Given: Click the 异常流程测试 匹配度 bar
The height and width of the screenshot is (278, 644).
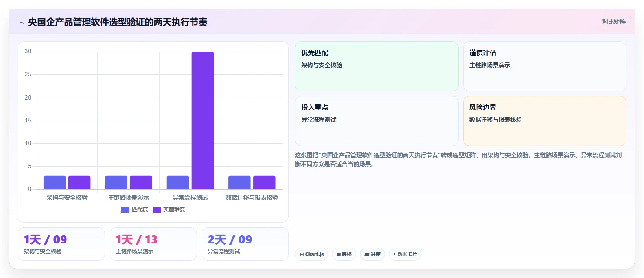Looking at the screenshot, I should (x=178, y=182).
